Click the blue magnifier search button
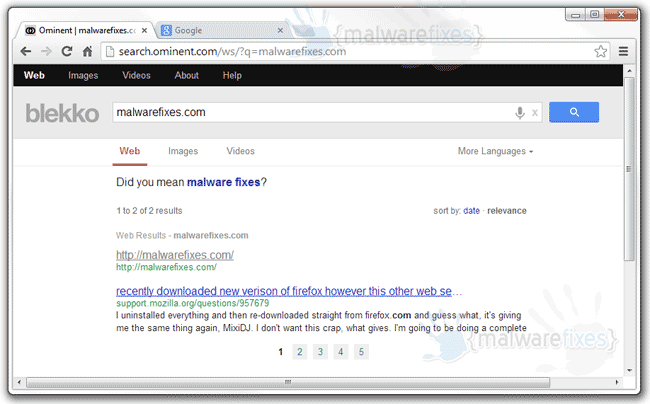This screenshot has height=404, width=650. (574, 112)
